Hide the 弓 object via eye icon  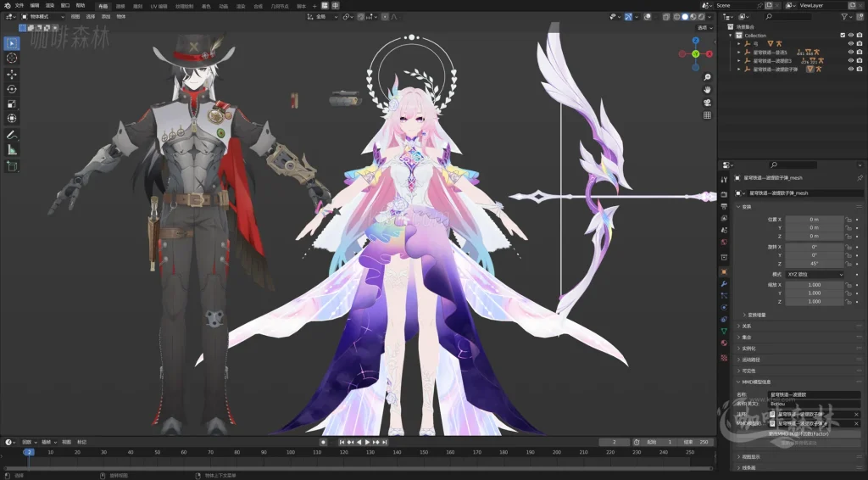[851, 44]
